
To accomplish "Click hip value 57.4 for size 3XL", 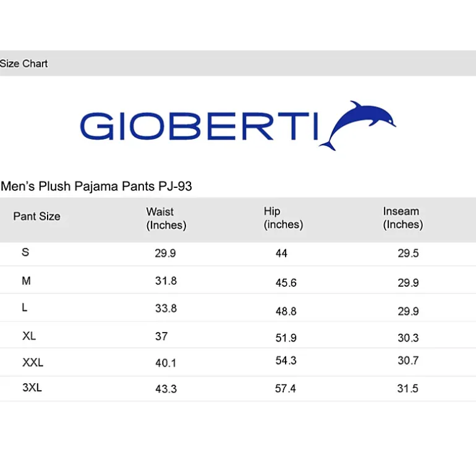I will 286,388.
